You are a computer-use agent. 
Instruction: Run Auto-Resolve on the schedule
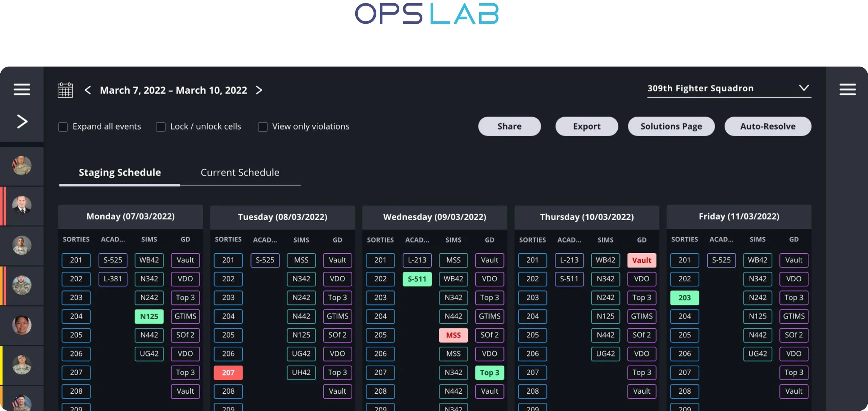(x=768, y=126)
